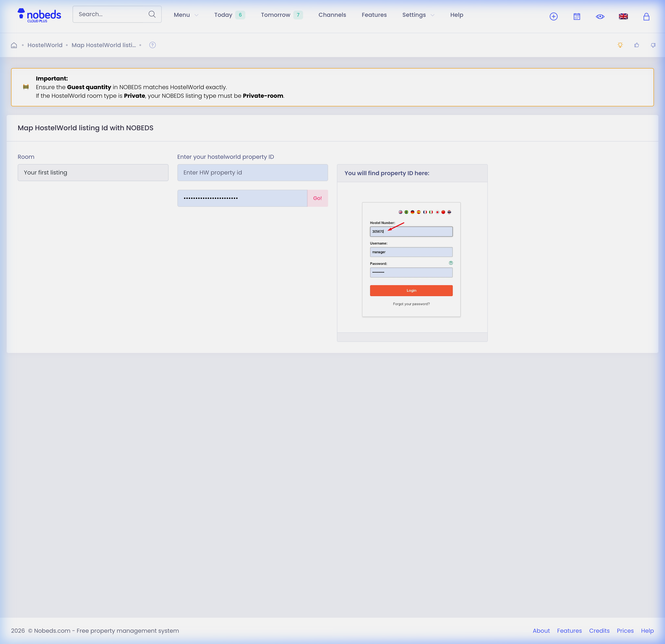Image resolution: width=665 pixels, height=644 pixels.
Task: Open the Help footer link
Action: (x=647, y=631)
